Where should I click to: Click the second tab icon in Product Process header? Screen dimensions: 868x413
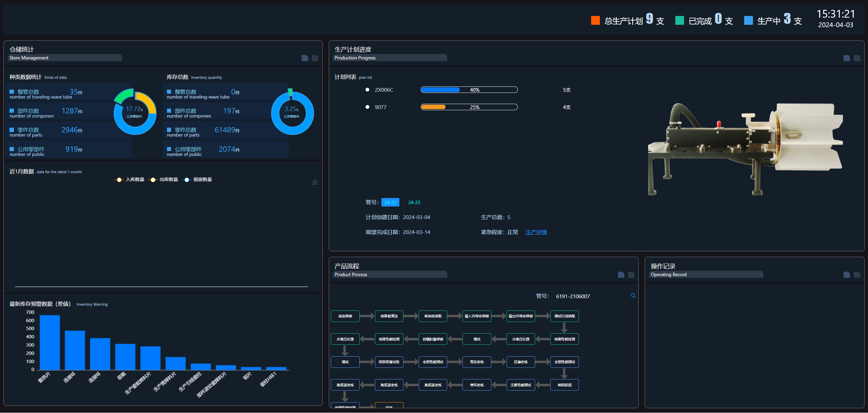[631, 275]
